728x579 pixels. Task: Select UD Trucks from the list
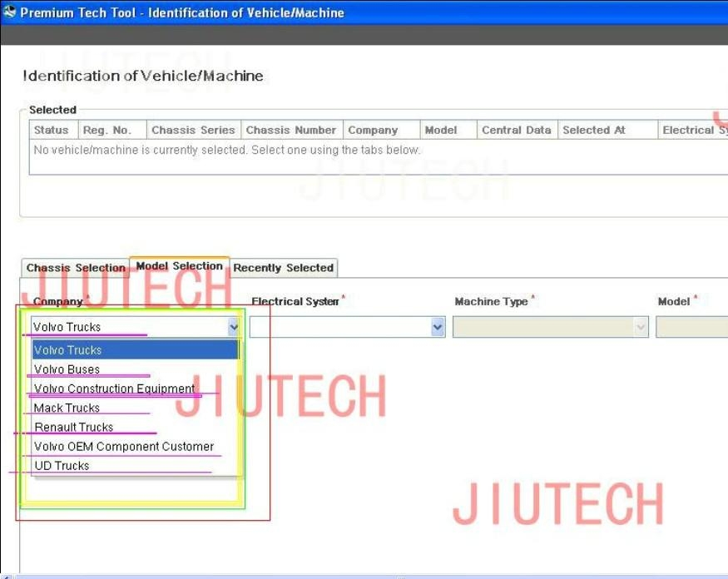point(62,466)
